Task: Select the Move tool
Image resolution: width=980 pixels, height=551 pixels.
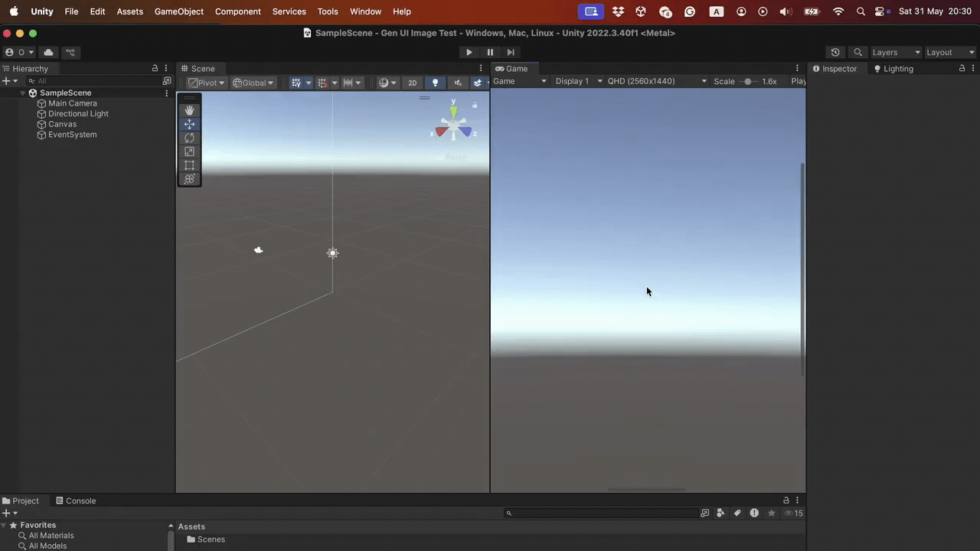Action: click(x=189, y=124)
